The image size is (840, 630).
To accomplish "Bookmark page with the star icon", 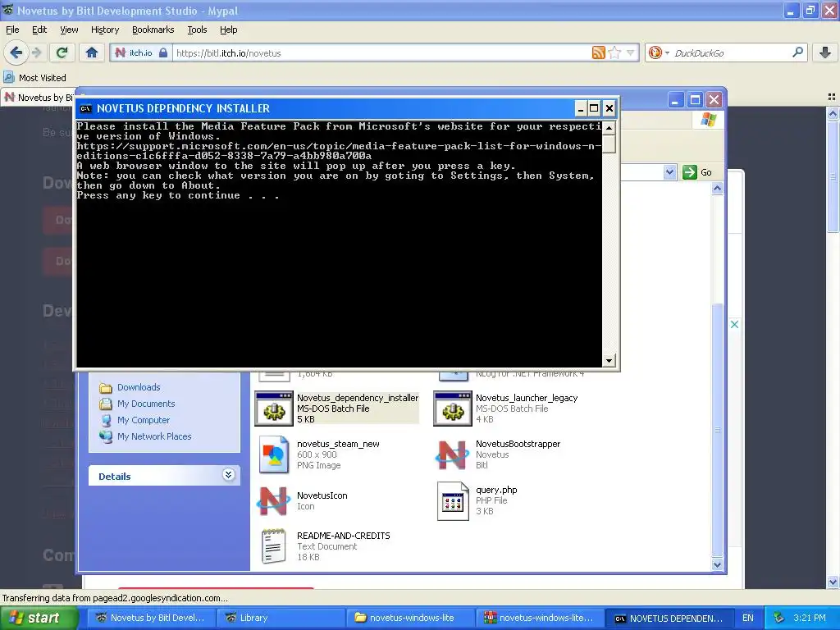I will click(614, 52).
